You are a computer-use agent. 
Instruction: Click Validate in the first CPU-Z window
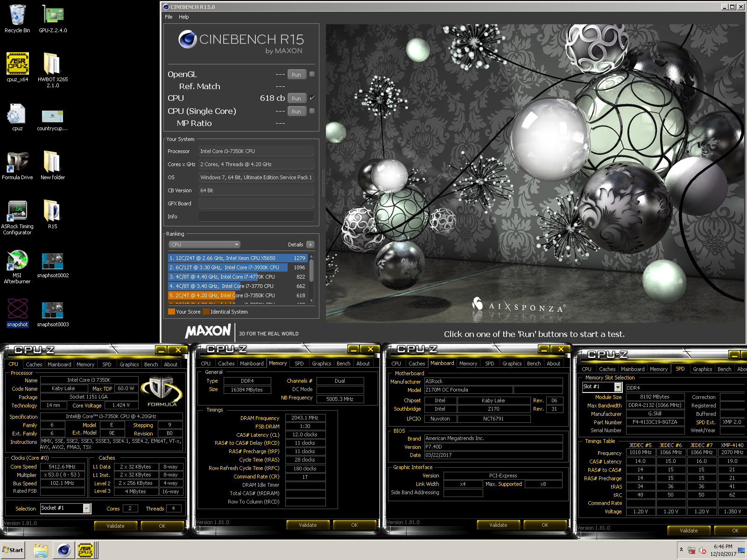[x=115, y=526]
